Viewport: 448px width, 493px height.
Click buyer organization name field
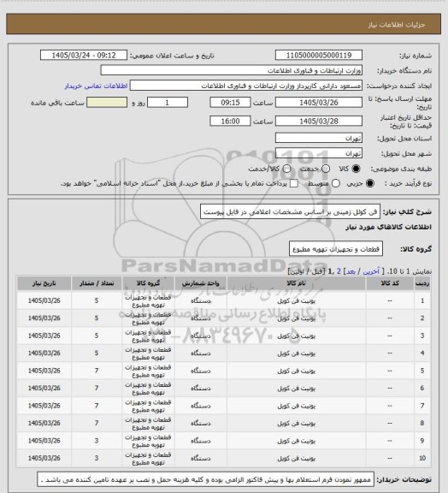[x=231, y=70]
